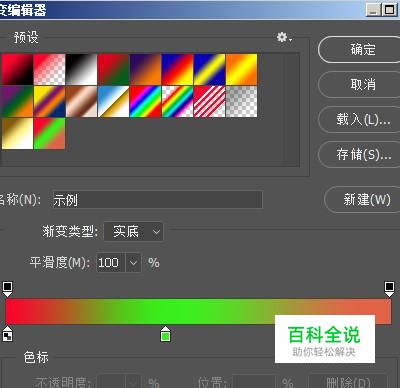This screenshot has height=388, width=400.
Task: Click the 名称 field containing 示例
Action: tap(158, 200)
